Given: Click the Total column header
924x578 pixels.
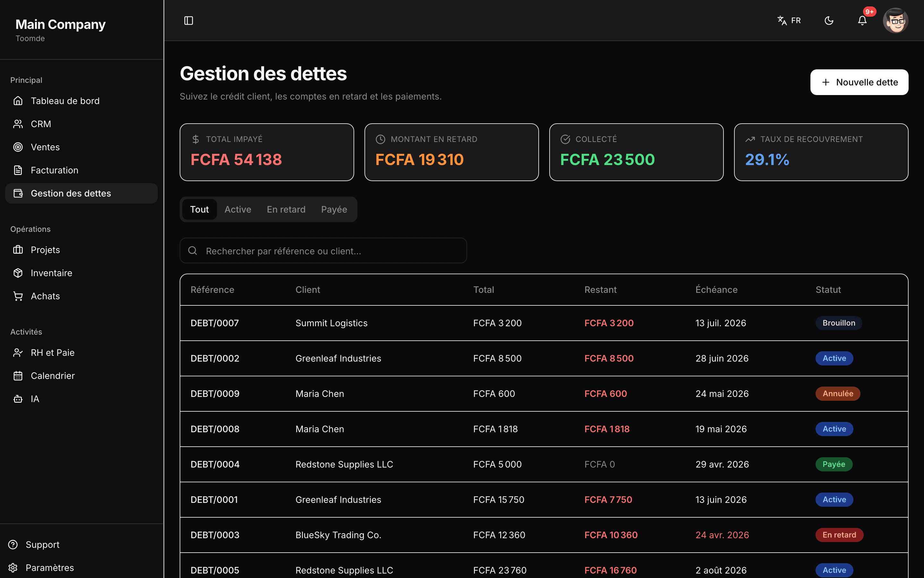Looking at the screenshot, I should pos(483,290).
